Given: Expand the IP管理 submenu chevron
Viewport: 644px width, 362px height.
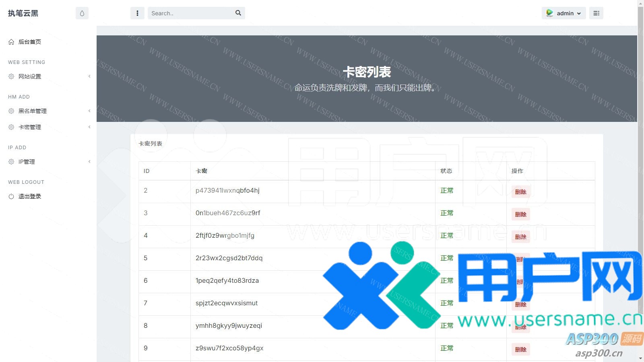Looking at the screenshot, I should pyautogui.click(x=89, y=162).
